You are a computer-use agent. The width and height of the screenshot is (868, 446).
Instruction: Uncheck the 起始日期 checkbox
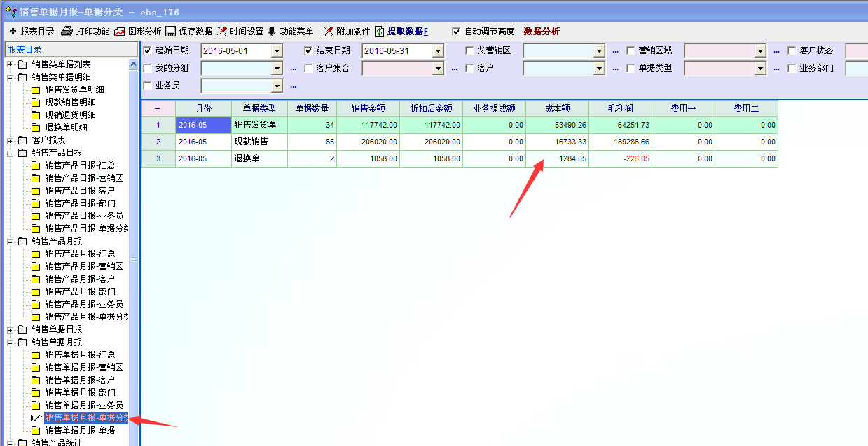[x=147, y=51]
